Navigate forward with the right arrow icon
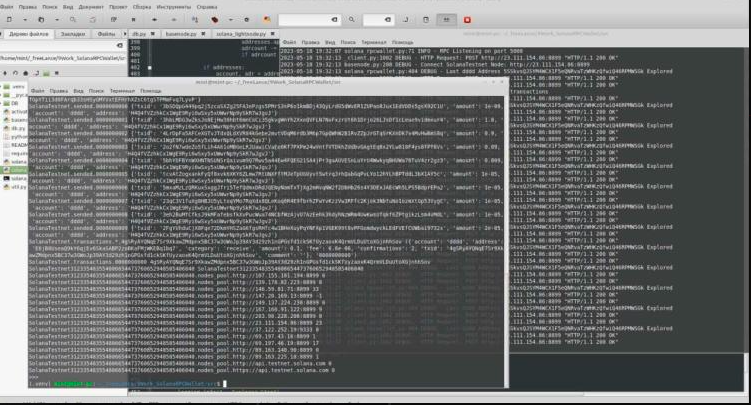 (174, 20)
